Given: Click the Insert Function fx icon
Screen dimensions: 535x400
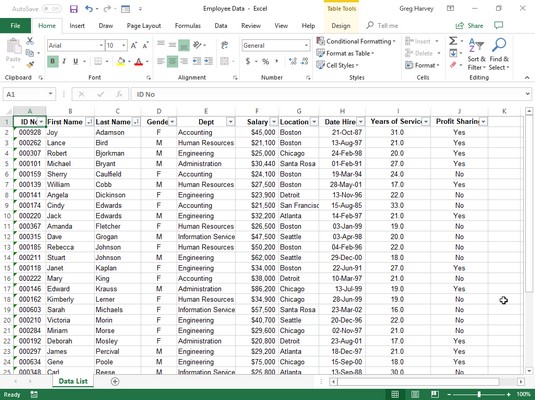Looking at the screenshot, I should [119, 94].
